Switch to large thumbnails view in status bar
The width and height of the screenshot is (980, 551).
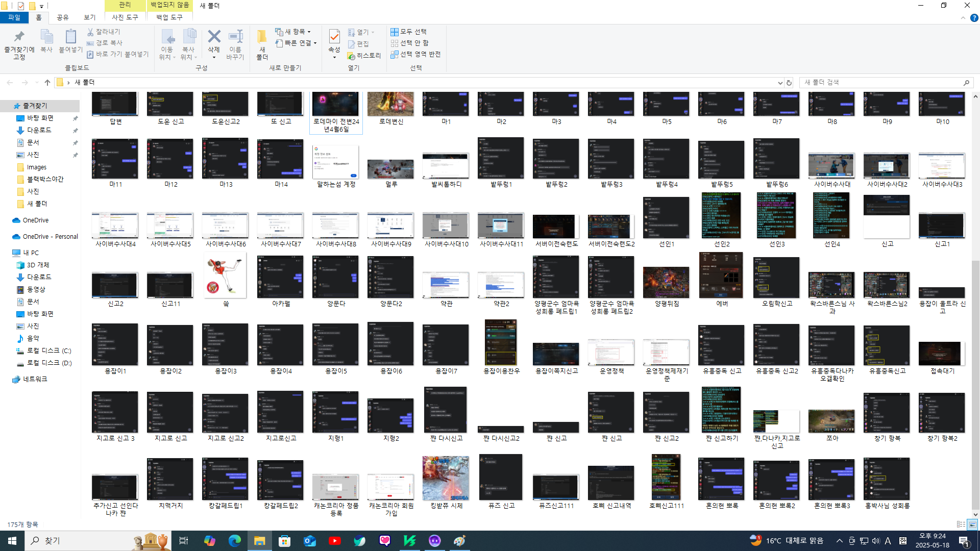point(972,524)
